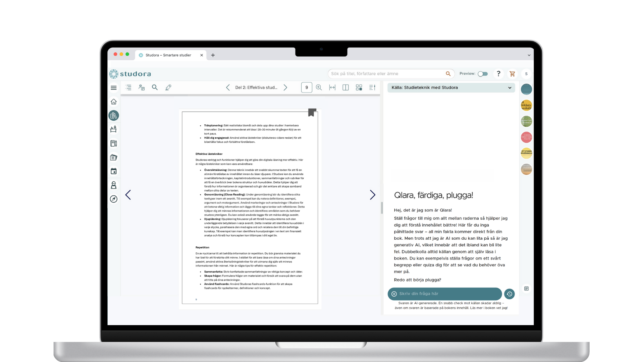Toggle the bookmark on the page
The image size is (644, 362).
pyautogui.click(x=312, y=112)
